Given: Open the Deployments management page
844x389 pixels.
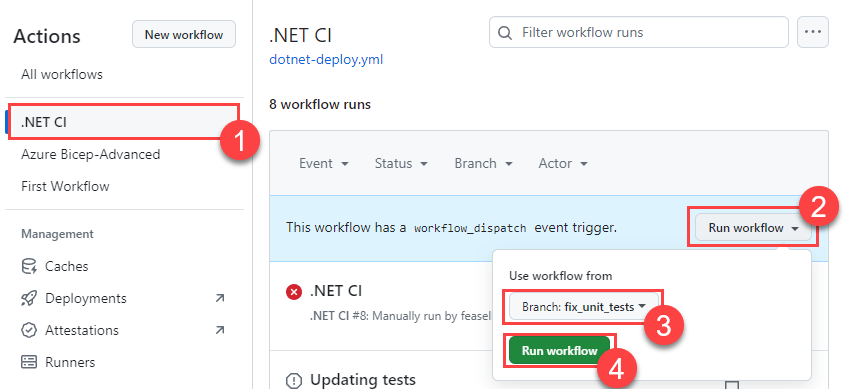Looking at the screenshot, I should (86, 298).
